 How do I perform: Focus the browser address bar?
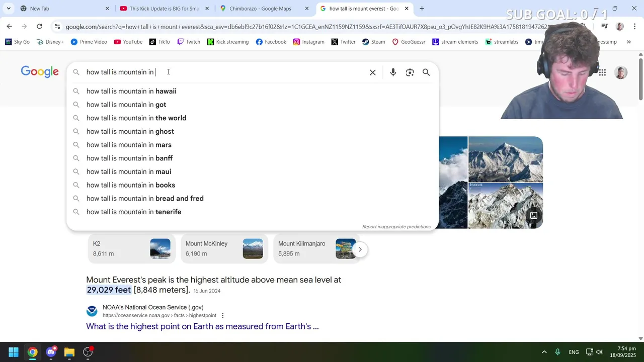click(307, 27)
